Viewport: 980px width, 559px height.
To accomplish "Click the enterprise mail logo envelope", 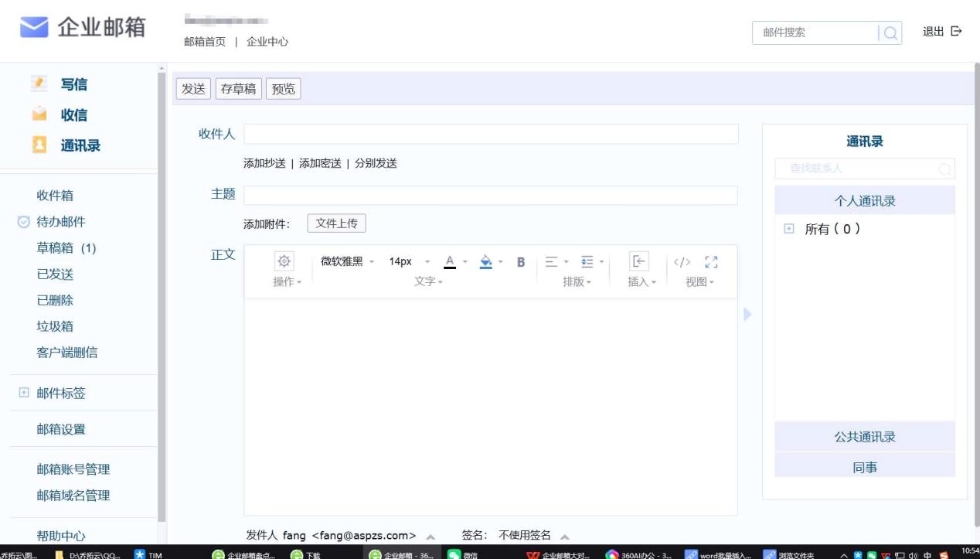I will coord(34,29).
